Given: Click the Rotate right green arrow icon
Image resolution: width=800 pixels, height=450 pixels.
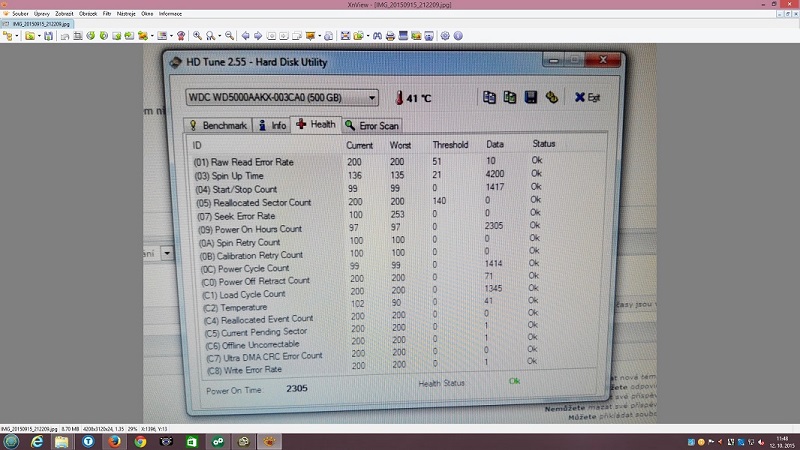Looking at the screenshot, I should (104, 36).
